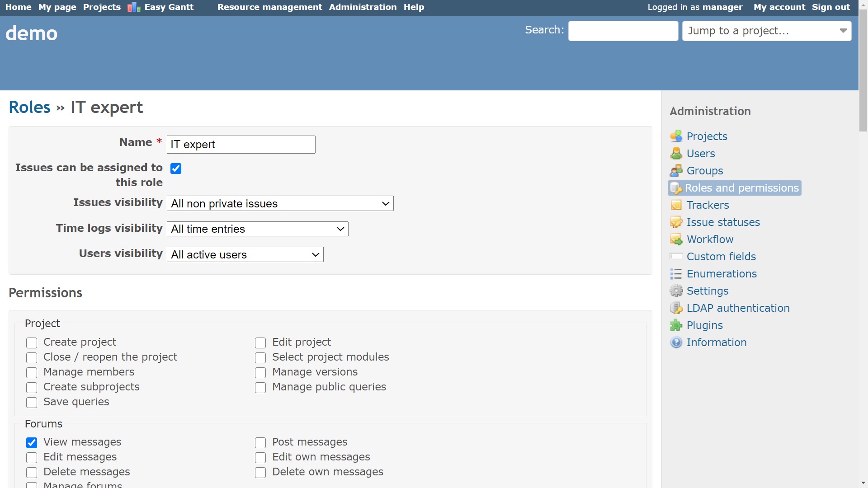Open the Administration menu in the top bar
Viewport: 868px width, 488px height.
click(x=363, y=7)
